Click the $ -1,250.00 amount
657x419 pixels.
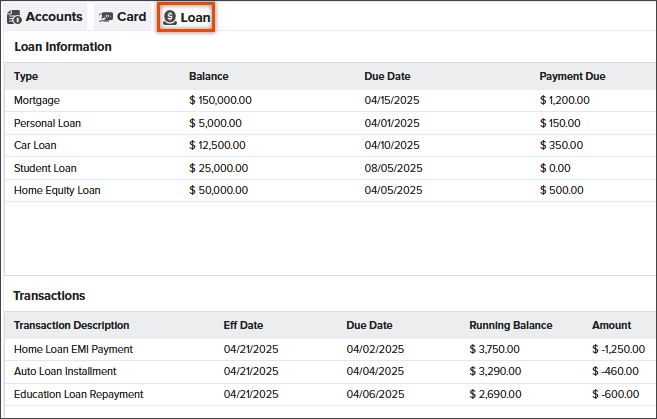618,349
